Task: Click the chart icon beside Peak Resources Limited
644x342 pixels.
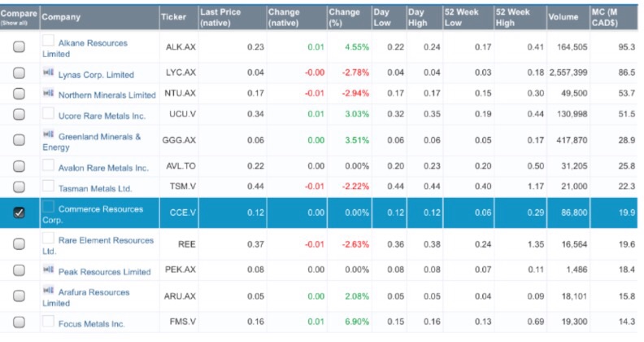Action: [48, 270]
